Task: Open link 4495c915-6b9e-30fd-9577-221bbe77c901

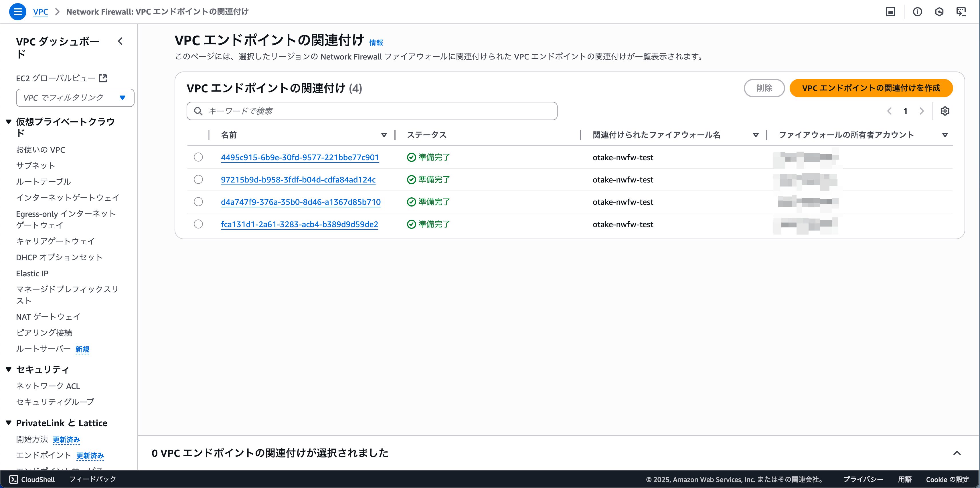Action: tap(300, 157)
